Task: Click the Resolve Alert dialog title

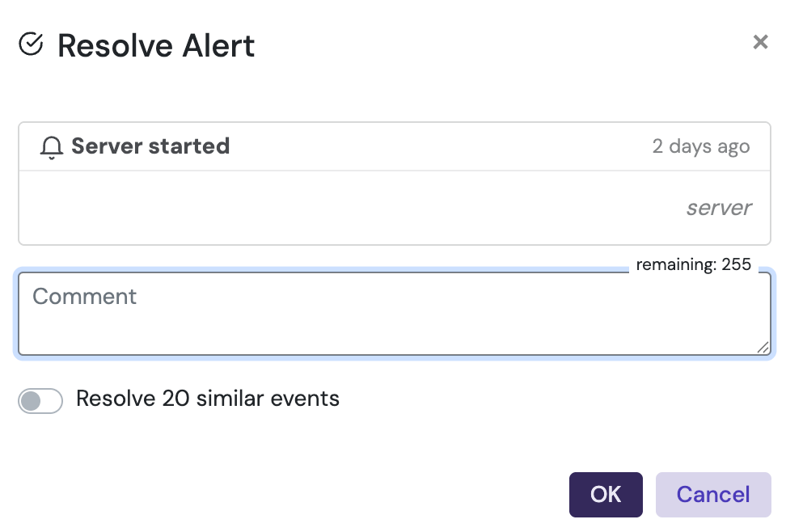Action: [x=155, y=46]
